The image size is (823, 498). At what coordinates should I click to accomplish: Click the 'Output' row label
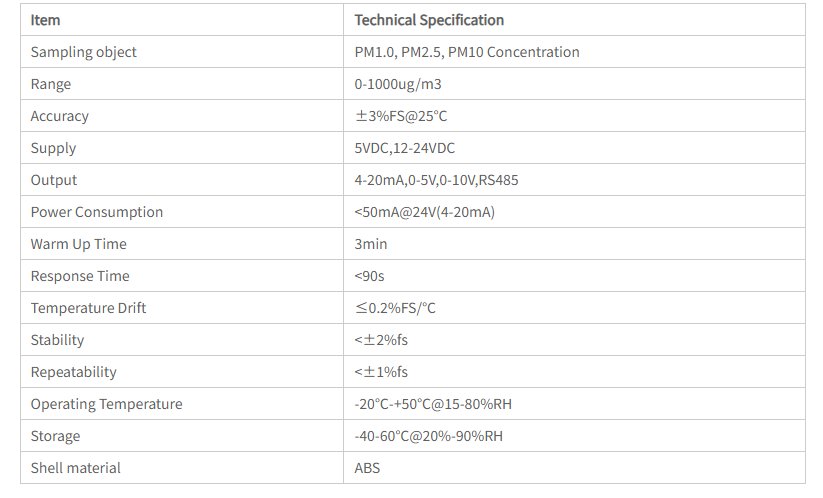pyautogui.click(x=54, y=180)
